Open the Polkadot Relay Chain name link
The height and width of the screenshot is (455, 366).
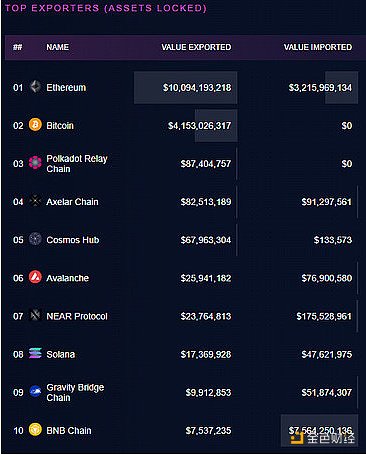click(x=77, y=164)
